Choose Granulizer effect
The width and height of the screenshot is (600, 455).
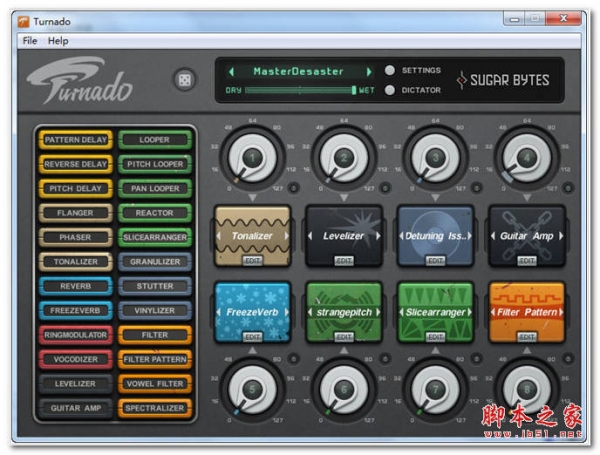[155, 262]
